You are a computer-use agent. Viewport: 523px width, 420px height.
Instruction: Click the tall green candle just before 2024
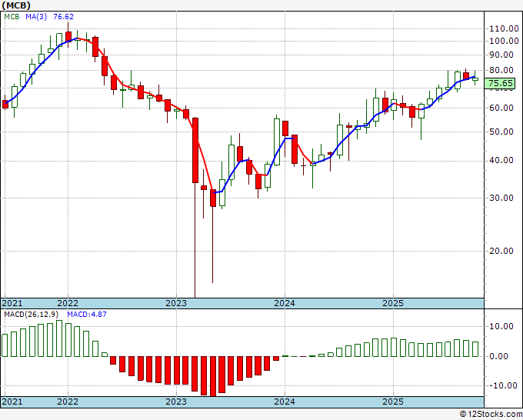click(x=277, y=142)
